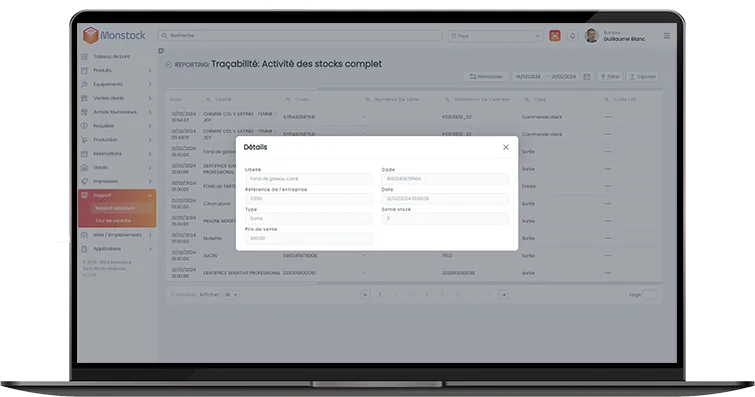Expand the Applications menu chevron
Screen dimensions: 755x397
pos(150,249)
